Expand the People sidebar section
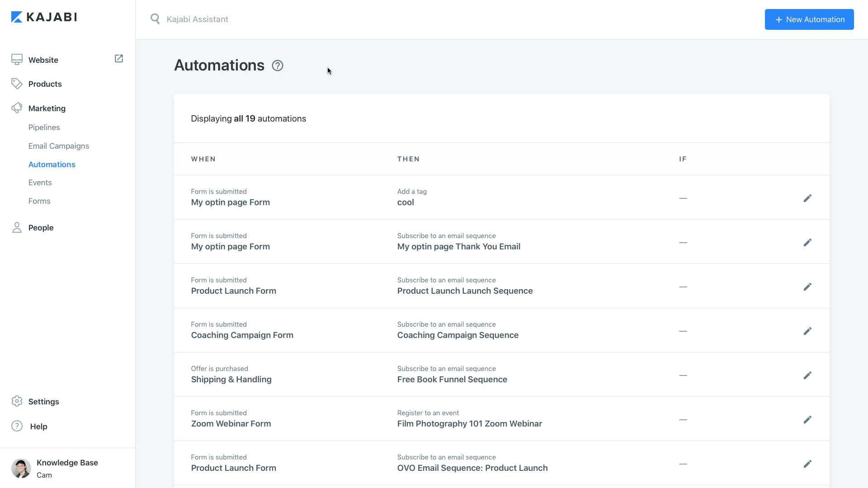The image size is (868, 488). (41, 228)
